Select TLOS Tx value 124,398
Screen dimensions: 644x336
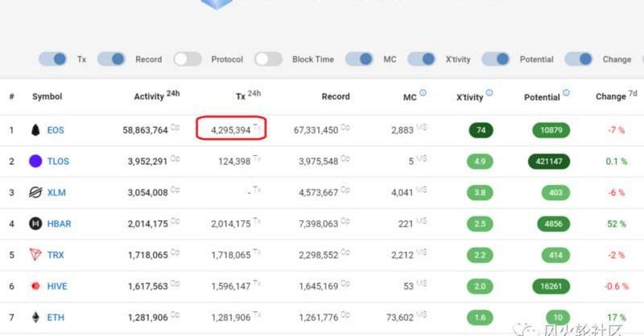click(234, 162)
